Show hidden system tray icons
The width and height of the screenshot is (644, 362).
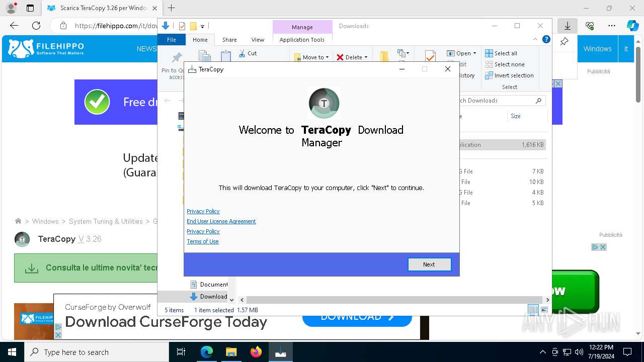pyautogui.click(x=542, y=352)
